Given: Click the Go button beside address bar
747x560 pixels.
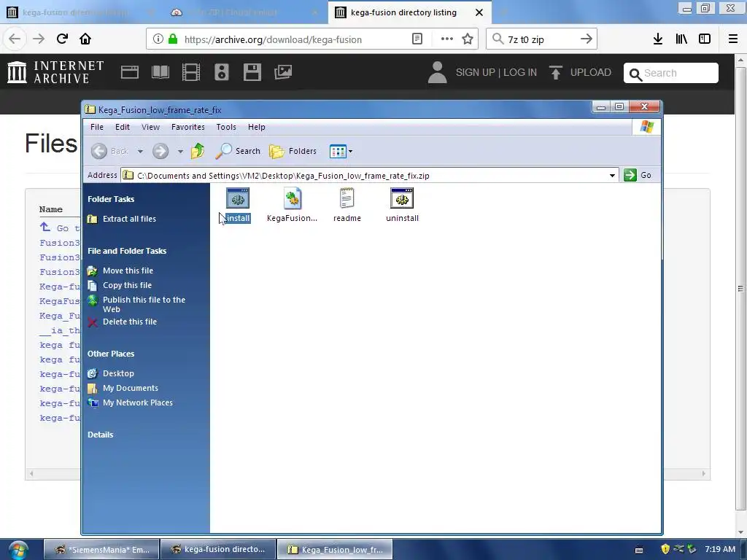Looking at the screenshot, I should click(638, 175).
